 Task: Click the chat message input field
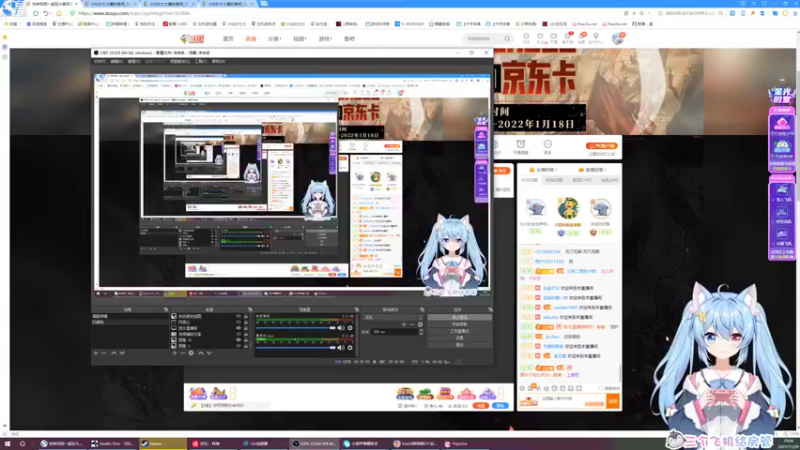[571, 402]
